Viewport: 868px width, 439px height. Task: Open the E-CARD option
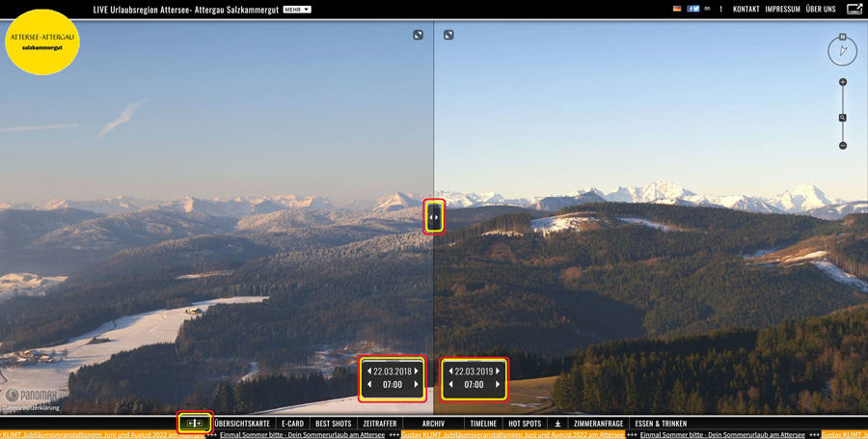(293, 424)
